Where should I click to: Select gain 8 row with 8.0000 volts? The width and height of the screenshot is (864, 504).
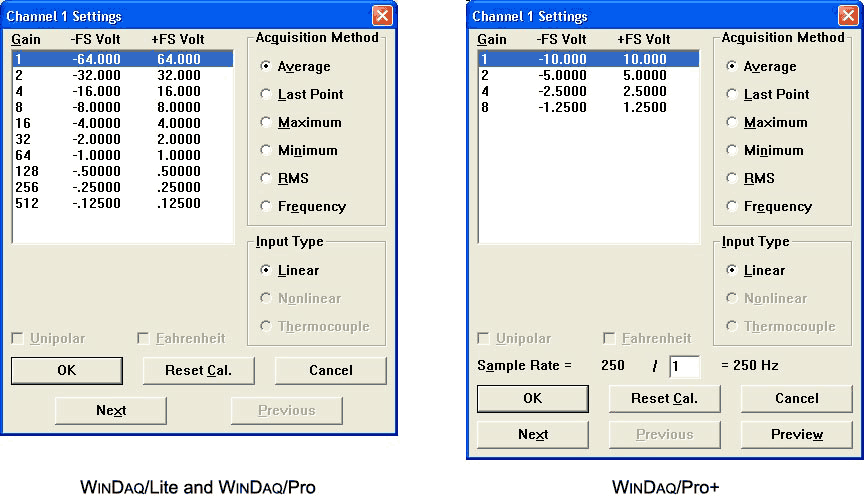click(123, 107)
